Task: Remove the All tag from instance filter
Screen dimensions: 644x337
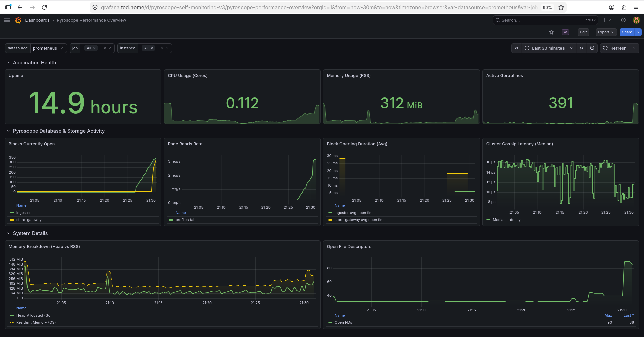Action: [x=152, y=48]
